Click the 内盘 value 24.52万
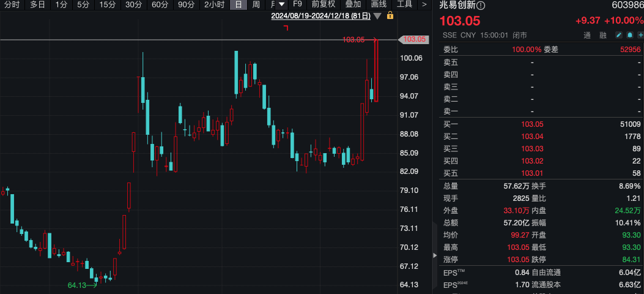The image size is (644, 294). 628,211
